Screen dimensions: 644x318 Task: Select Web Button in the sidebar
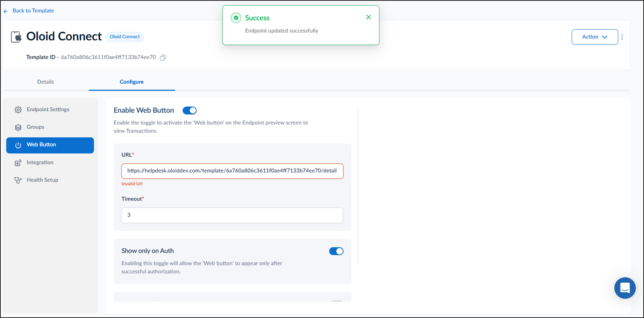[x=50, y=145]
